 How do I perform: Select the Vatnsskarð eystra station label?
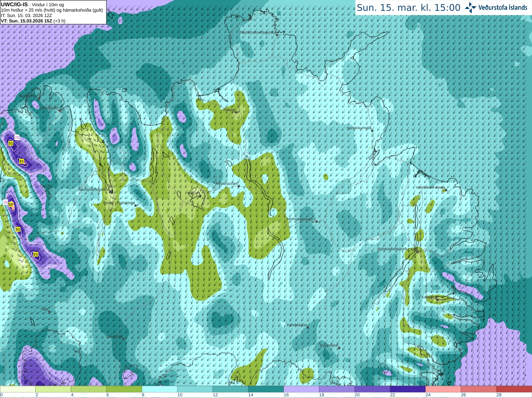pyautogui.click(x=431, y=187)
